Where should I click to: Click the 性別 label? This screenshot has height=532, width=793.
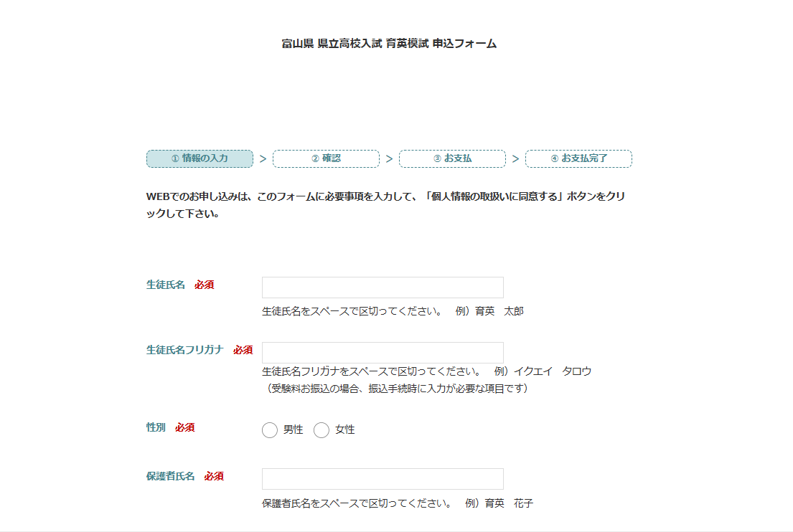(156, 427)
